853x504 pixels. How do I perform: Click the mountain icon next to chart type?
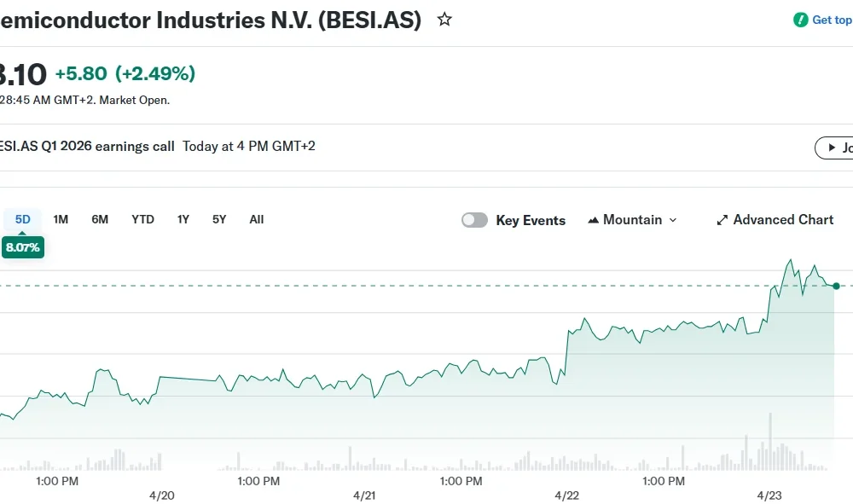[x=595, y=219]
